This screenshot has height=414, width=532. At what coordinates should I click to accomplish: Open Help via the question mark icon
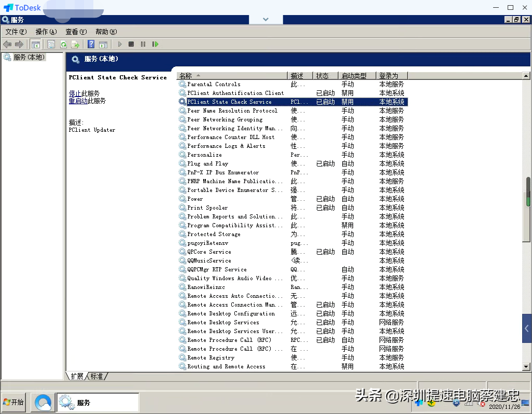(x=91, y=45)
